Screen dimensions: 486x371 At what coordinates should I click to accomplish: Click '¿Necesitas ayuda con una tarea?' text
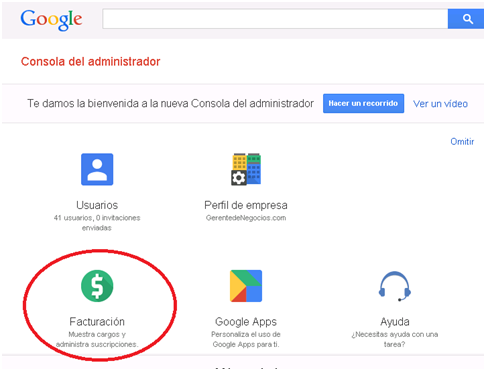pyautogui.click(x=395, y=339)
